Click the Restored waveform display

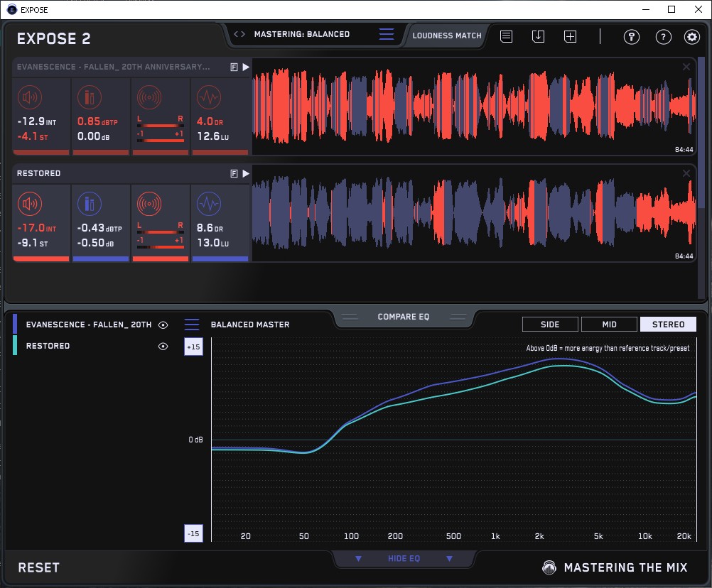[474, 213]
